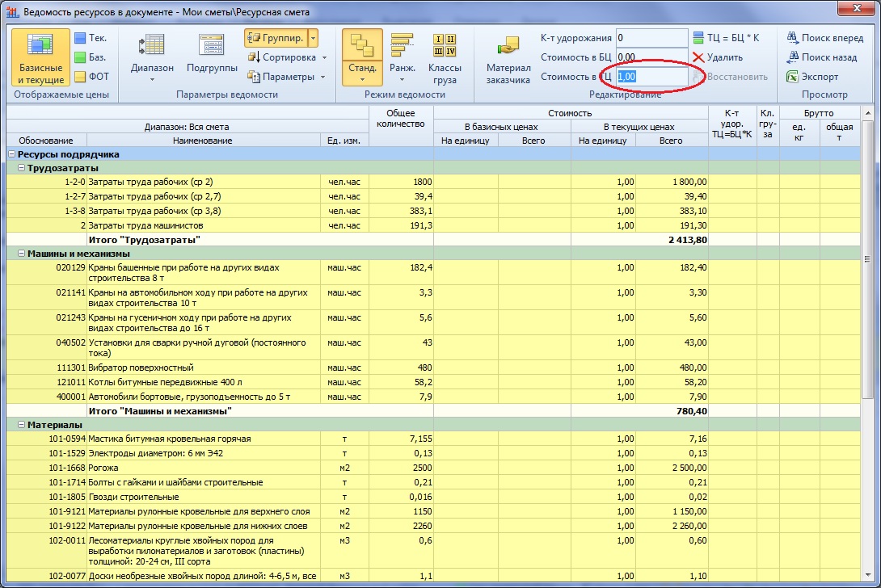
Task: Open the Группир. dropdown arrow
Action: 314,38
